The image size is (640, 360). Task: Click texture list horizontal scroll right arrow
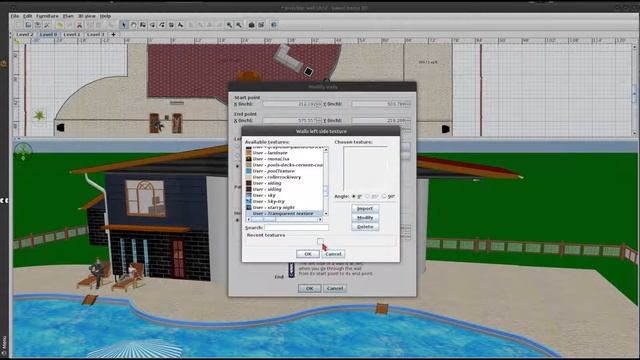320,220
